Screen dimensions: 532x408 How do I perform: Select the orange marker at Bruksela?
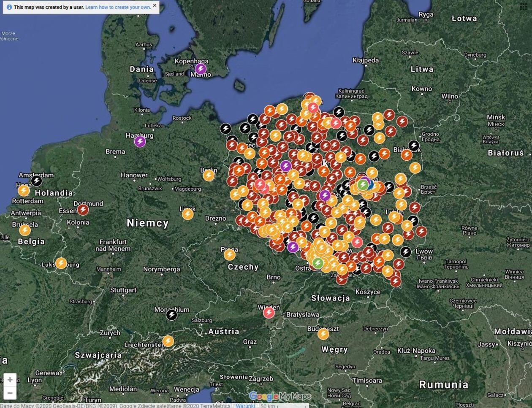pyautogui.click(x=25, y=230)
